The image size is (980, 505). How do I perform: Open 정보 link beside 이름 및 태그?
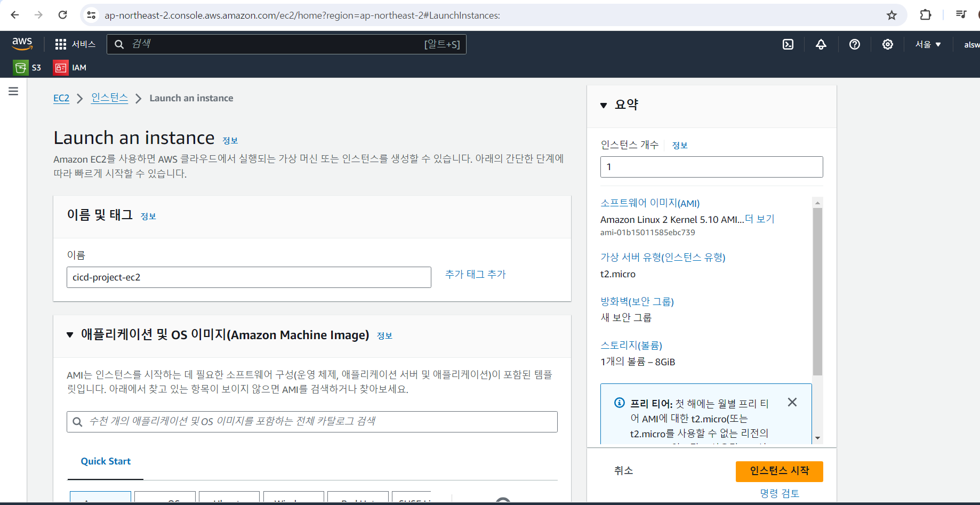(x=148, y=216)
